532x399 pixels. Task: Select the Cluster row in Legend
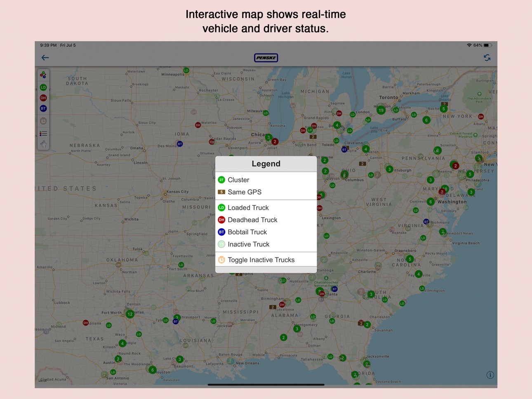tap(266, 180)
